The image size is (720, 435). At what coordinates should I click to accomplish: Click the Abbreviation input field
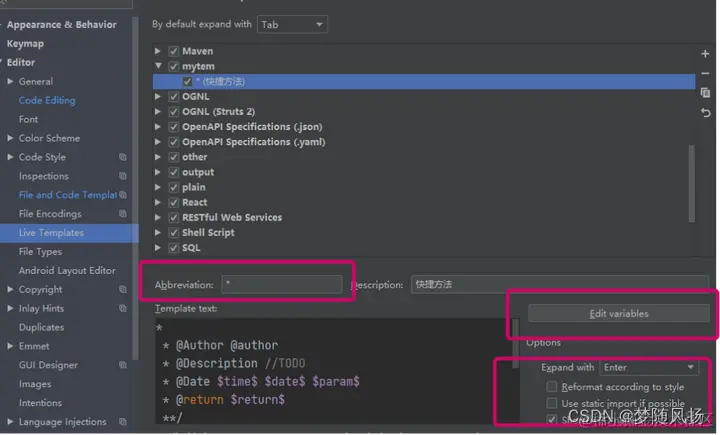(x=282, y=284)
